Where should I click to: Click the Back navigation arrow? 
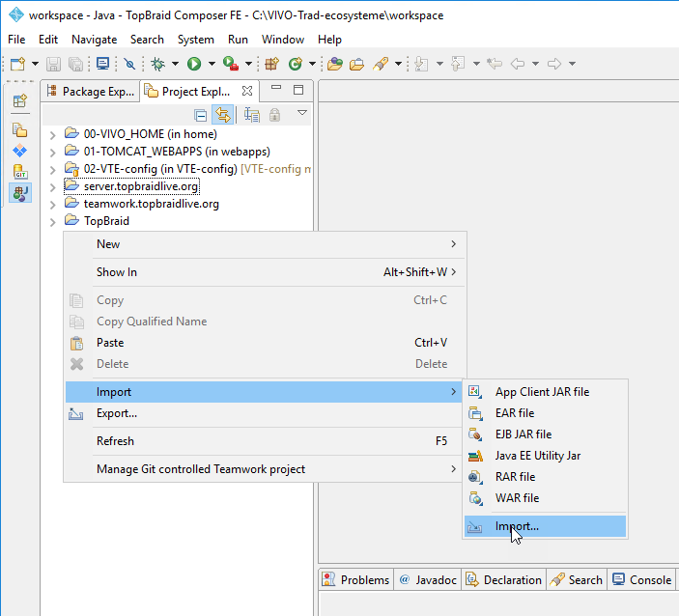(518, 64)
